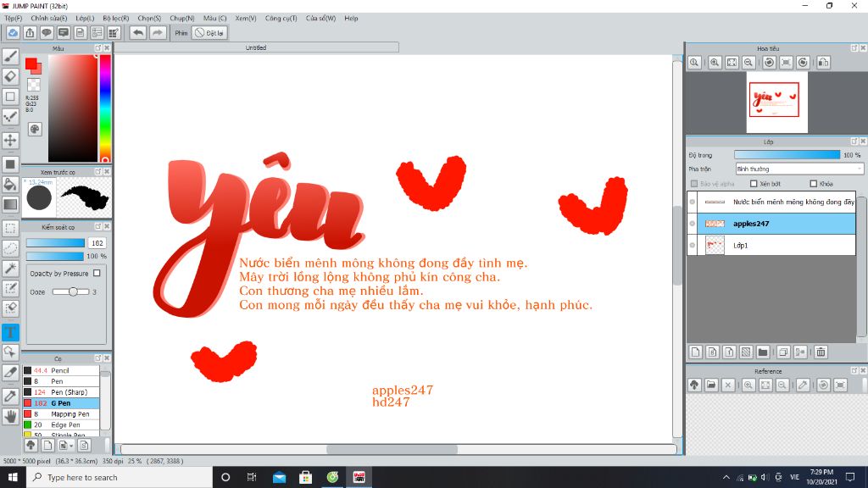Click the share/export toolbar icon

coord(30,33)
